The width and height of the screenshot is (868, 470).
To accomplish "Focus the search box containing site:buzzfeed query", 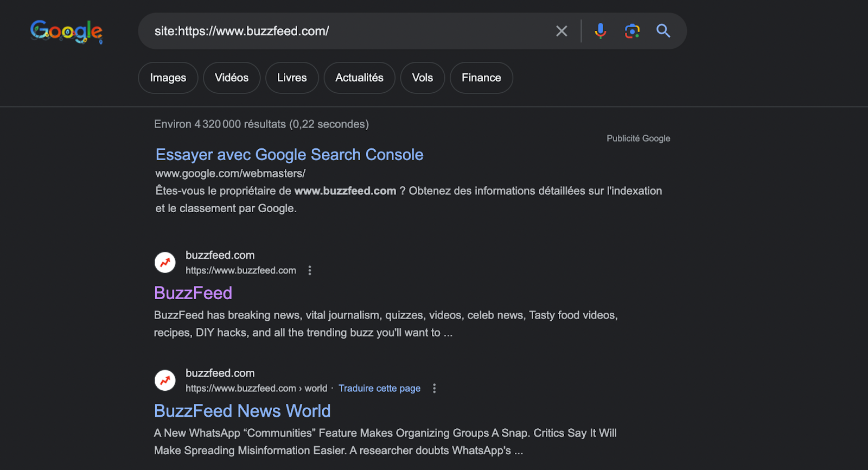I will click(347, 31).
